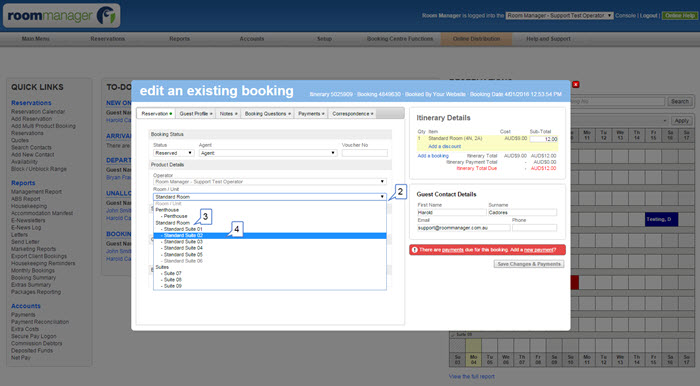
Task: Open the Correspondence tab
Action: [x=353, y=114]
